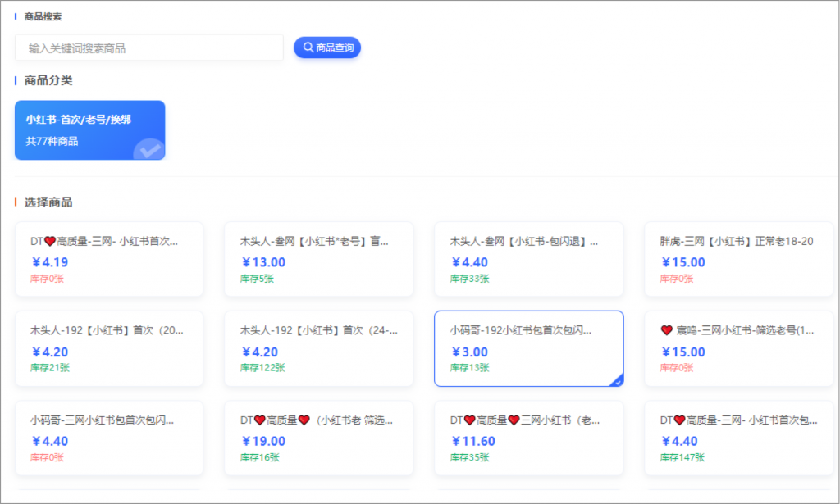Select 木头人-叁网 老号 product at ¥13.00
This screenshot has height=504, width=840.
[x=318, y=259]
